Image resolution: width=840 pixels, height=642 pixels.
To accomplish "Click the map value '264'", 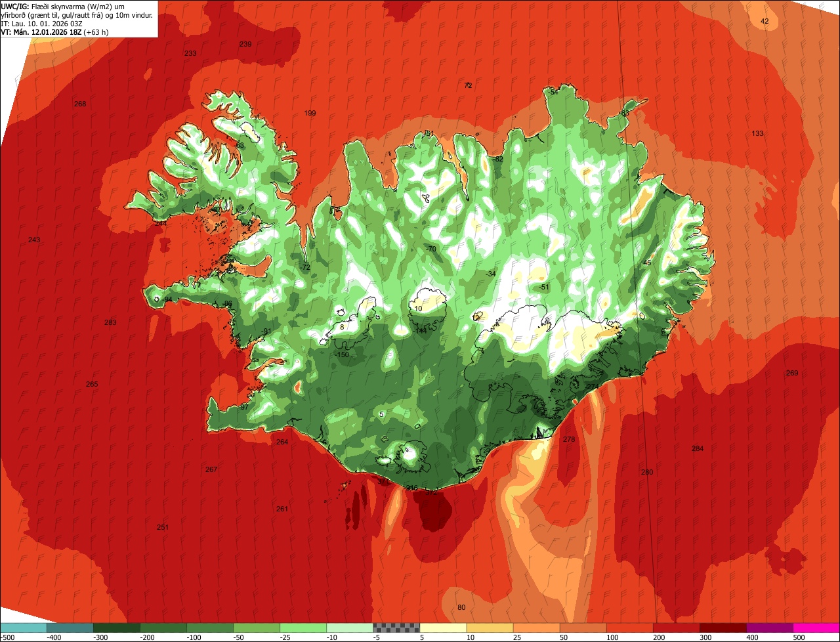I will (282, 442).
